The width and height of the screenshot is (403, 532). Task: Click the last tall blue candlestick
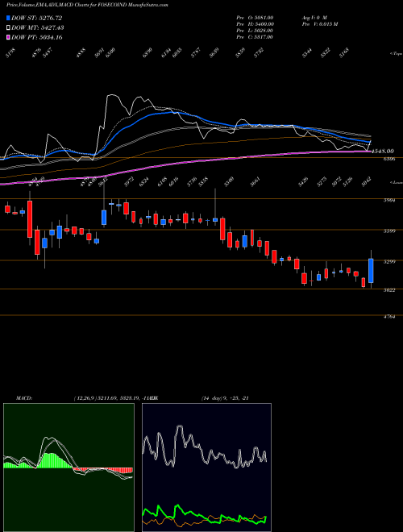pyautogui.click(x=371, y=270)
